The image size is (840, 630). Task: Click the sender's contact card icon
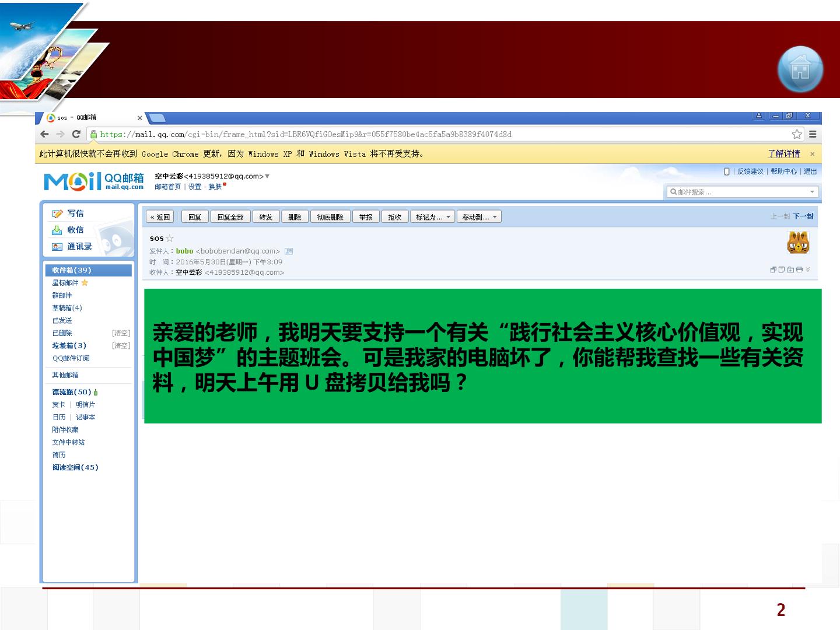point(289,251)
